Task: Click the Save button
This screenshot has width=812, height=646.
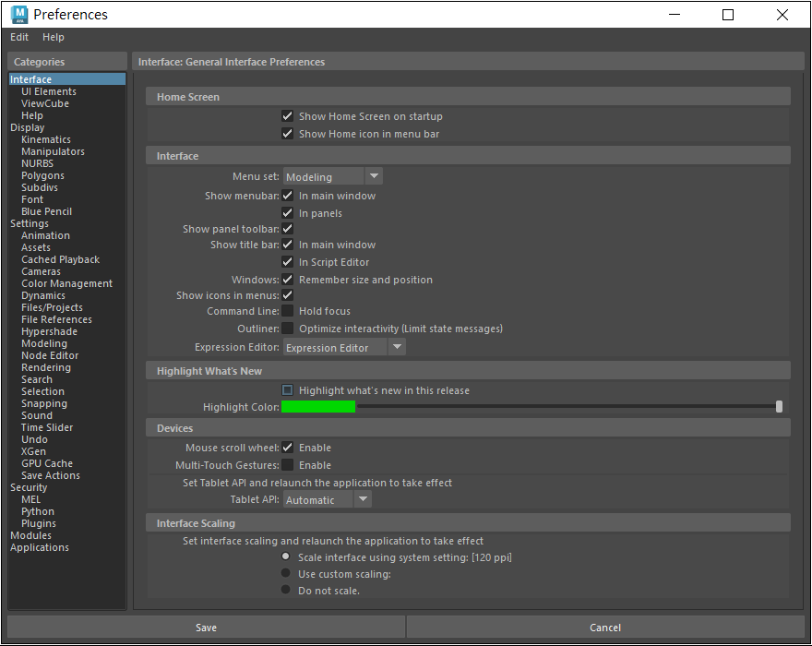Action: click(x=206, y=628)
